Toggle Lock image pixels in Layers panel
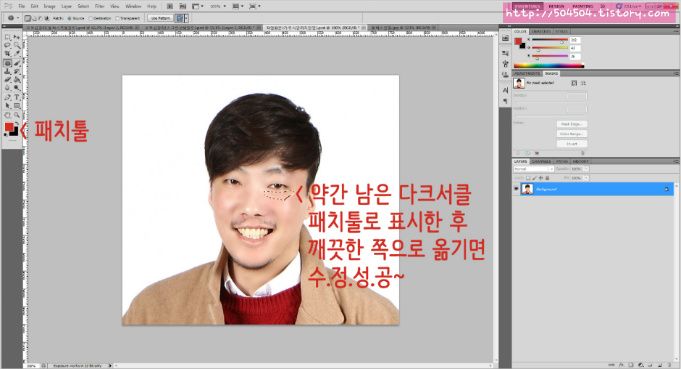The image size is (681, 369). tap(534, 178)
